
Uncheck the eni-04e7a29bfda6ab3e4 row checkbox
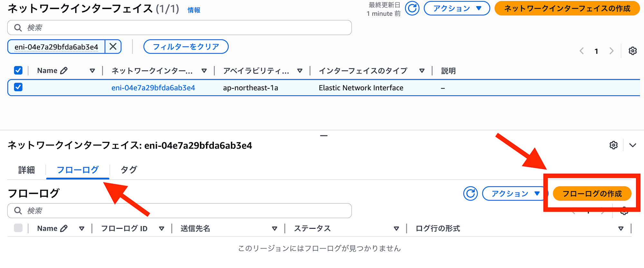[18, 87]
